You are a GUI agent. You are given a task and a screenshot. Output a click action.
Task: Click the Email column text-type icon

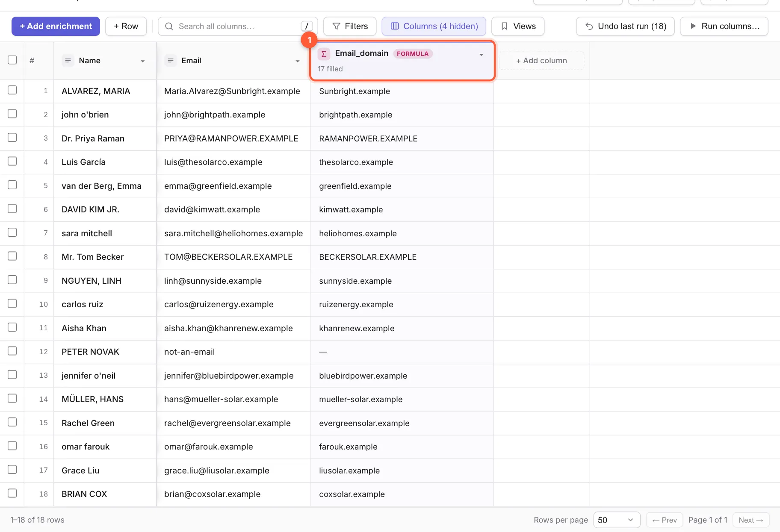[170, 61]
